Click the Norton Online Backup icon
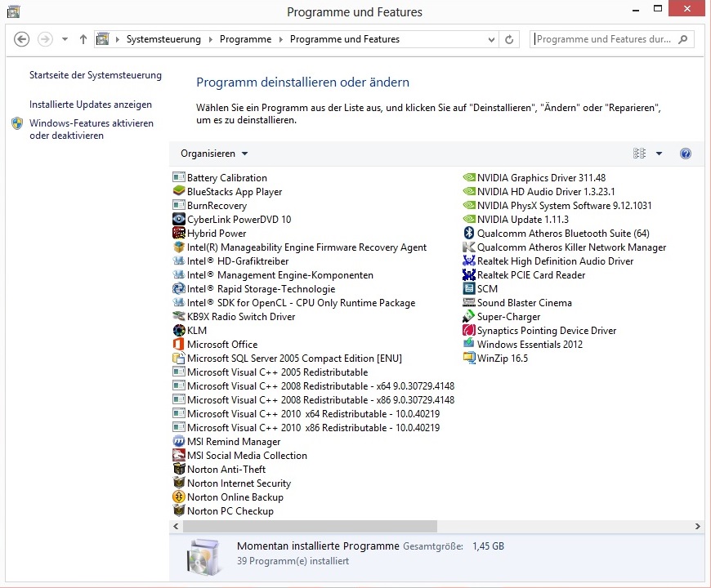 click(x=179, y=497)
